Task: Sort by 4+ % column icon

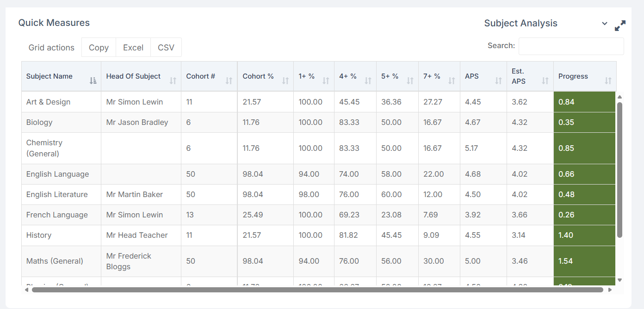Action: (368, 80)
